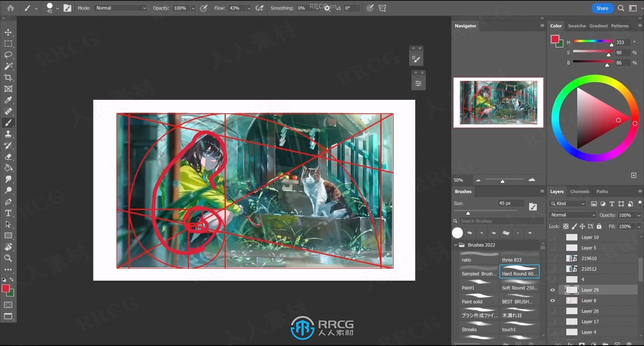Select the Paint Bucket tool
Image resolution: width=644 pixels, height=346 pixels.
click(8, 168)
